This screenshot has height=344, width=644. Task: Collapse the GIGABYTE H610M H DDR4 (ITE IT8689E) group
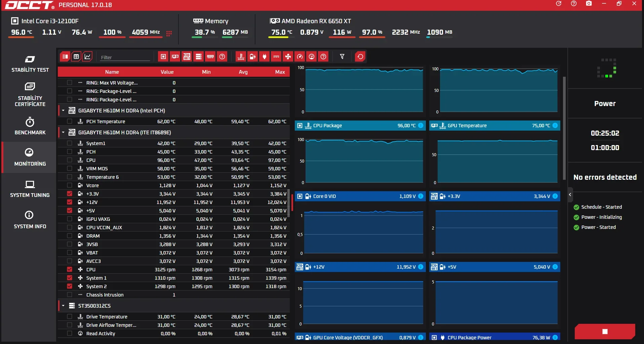pyautogui.click(x=63, y=132)
